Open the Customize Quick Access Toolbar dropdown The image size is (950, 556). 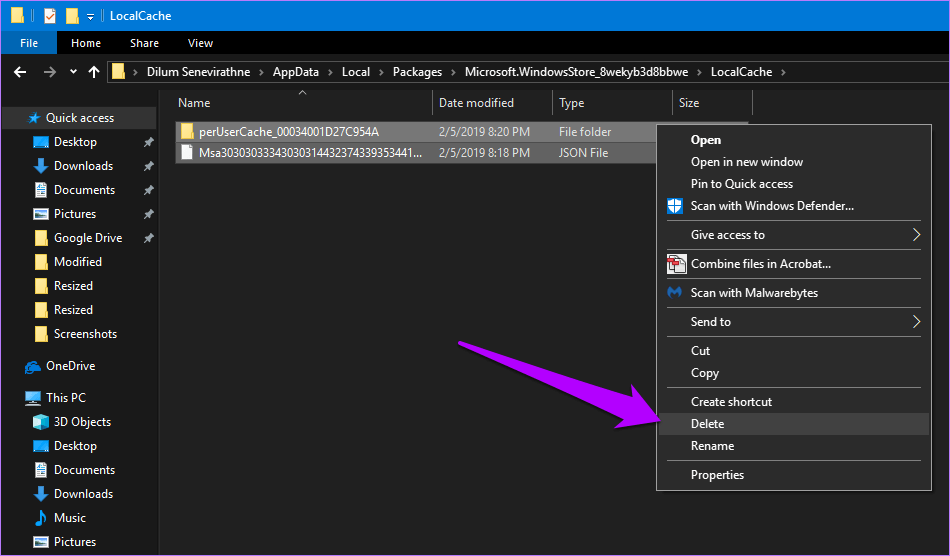[90, 16]
